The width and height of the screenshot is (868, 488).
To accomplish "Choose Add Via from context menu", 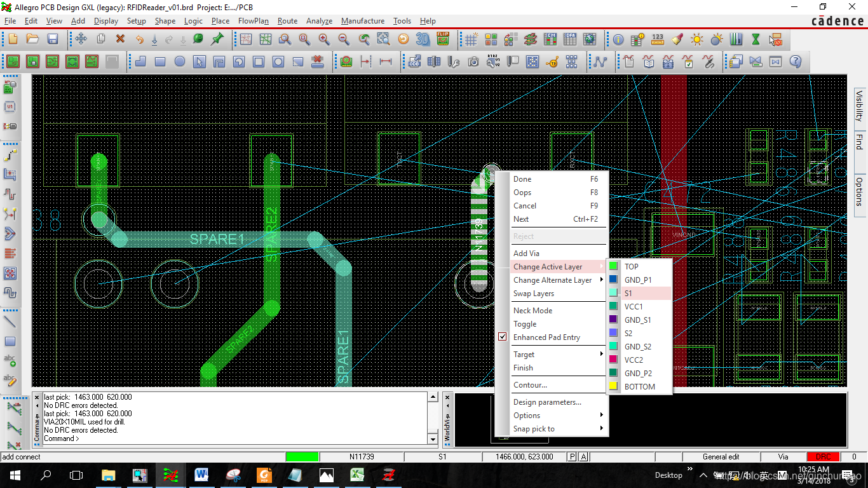I will point(526,254).
